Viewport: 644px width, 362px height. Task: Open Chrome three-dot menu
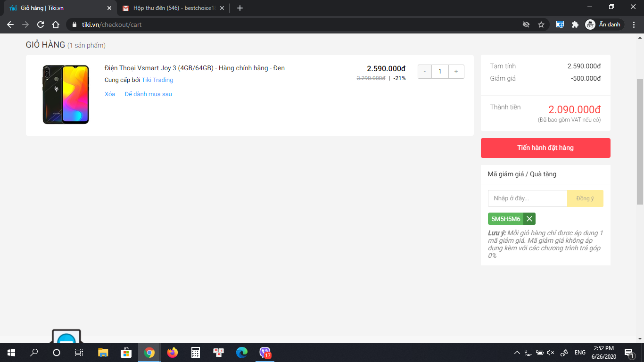[x=634, y=25]
